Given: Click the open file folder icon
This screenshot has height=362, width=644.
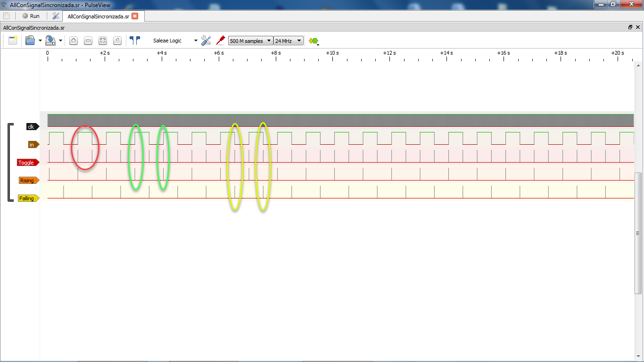Looking at the screenshot, I should [x=30, y=41].
